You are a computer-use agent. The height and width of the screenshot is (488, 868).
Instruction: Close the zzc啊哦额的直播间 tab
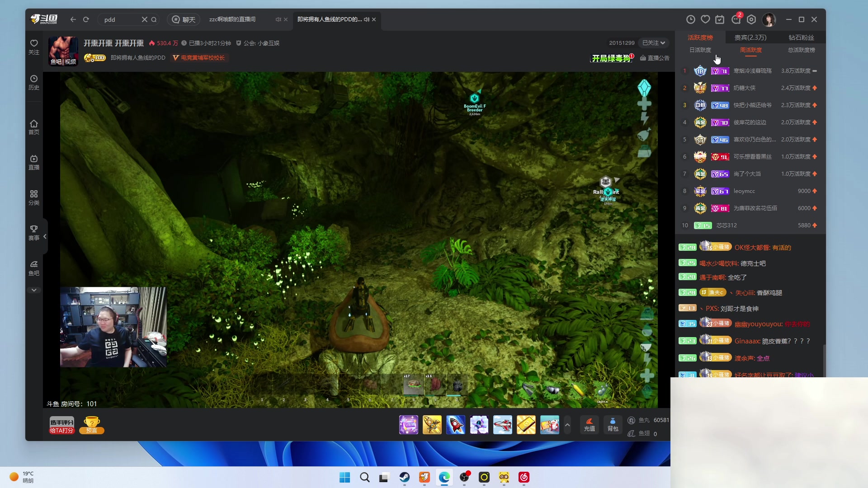(x=286, y=19)
